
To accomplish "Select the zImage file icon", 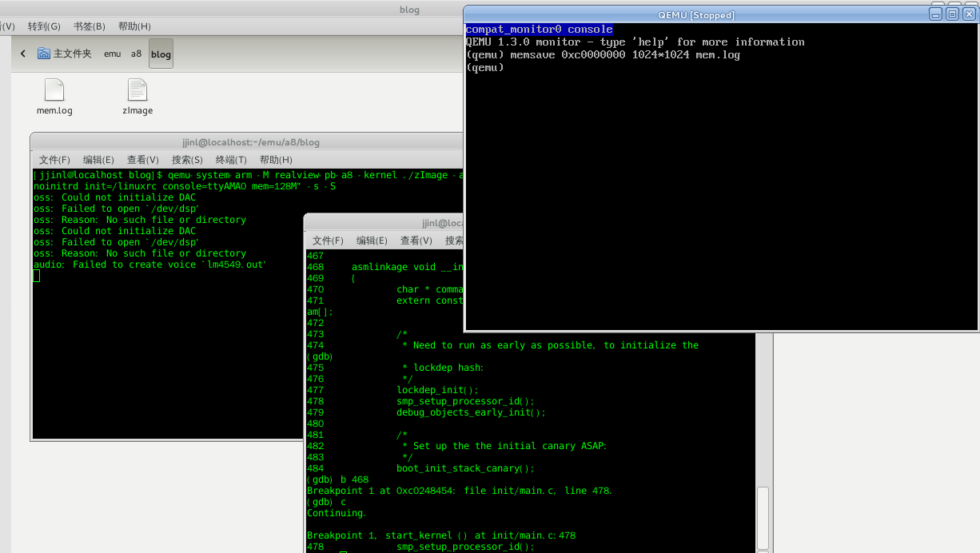I will coord(137,90).
